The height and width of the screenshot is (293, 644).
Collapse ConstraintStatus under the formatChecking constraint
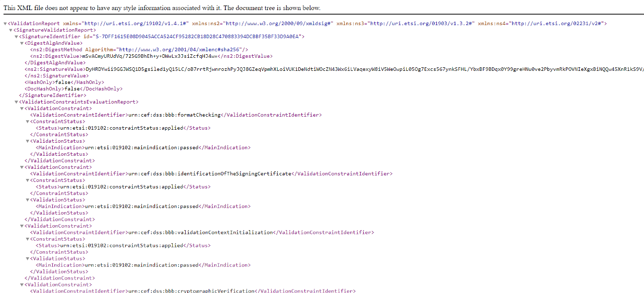28,122
